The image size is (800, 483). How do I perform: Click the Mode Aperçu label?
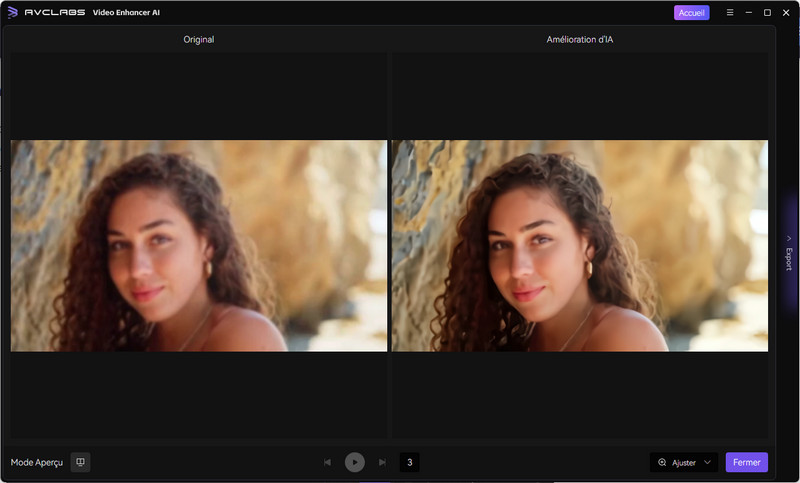[x=37, y=462]
